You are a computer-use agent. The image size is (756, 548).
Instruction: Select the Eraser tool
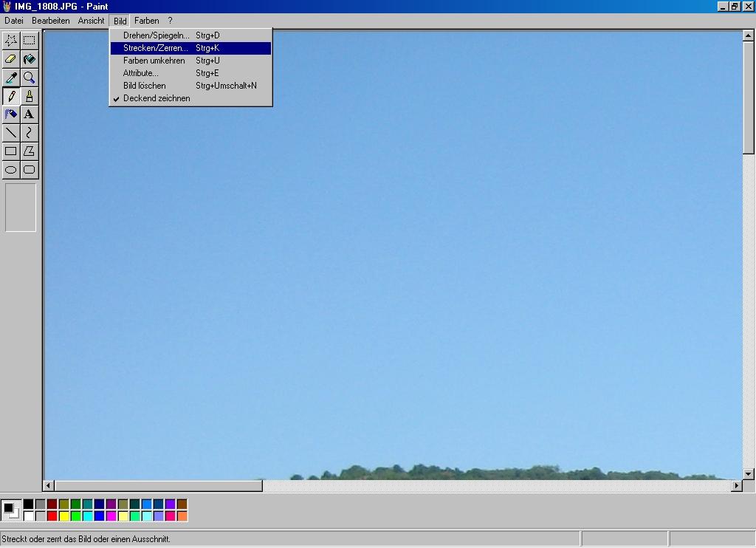pyautogui.click(x=11, y=59)
